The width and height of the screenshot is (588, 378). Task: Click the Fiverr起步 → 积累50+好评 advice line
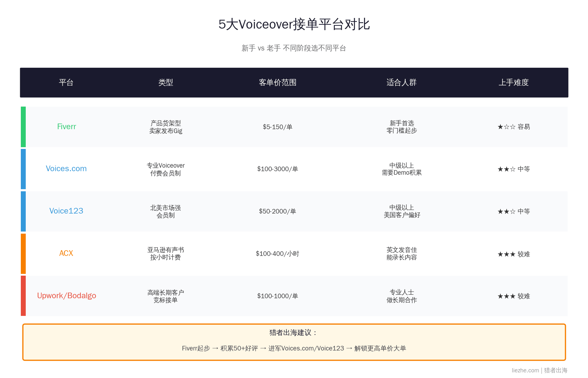(294, 348)
